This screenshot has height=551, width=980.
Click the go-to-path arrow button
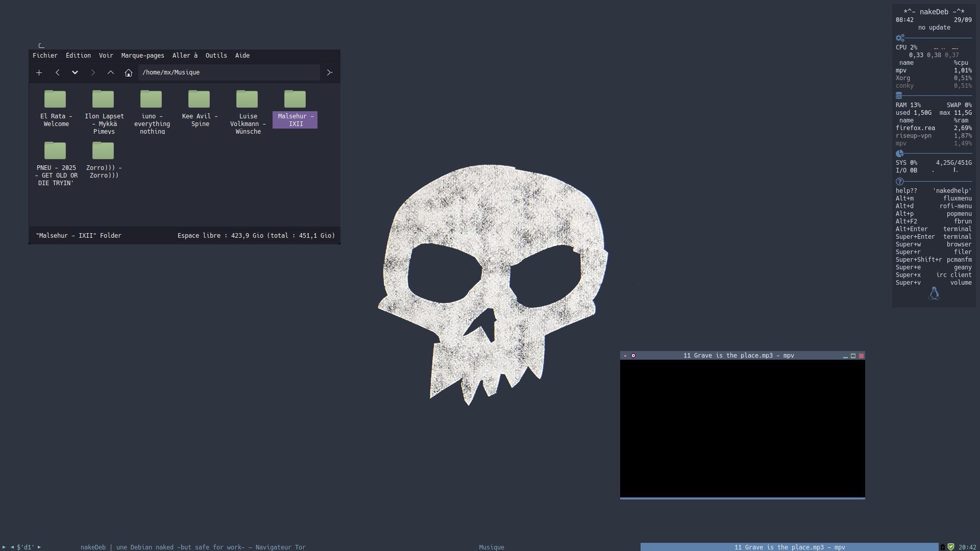point(329,72)
